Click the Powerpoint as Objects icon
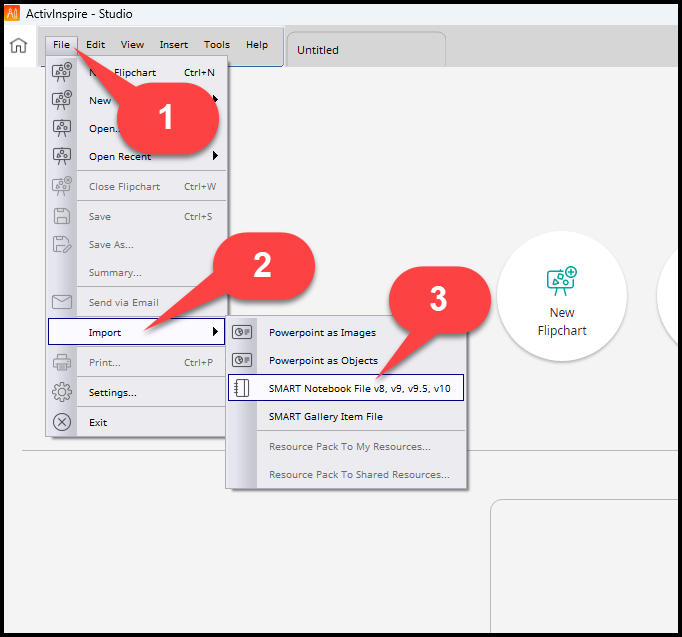Screen dimensions: 682x637 click(242, 360)
